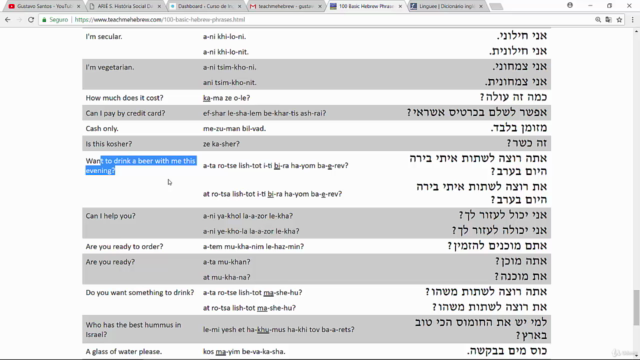Close the teachmehebrew Gmail tab
640x360 pixels.
320,7
